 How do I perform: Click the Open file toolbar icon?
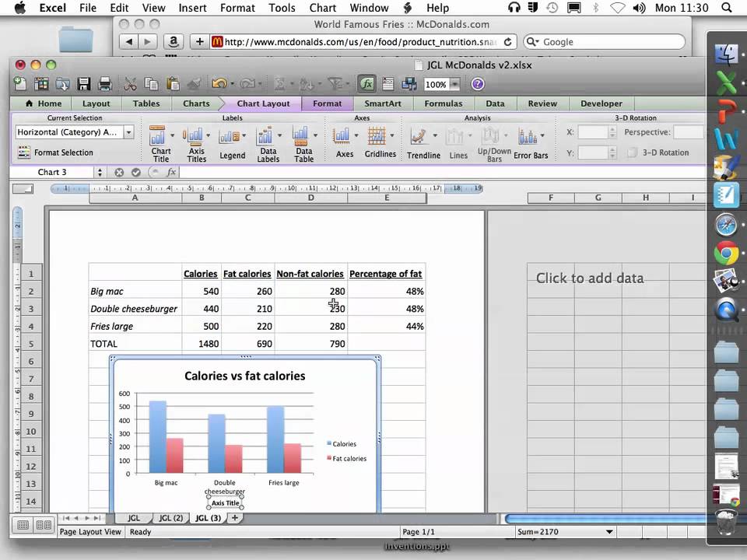pos(62,84)
